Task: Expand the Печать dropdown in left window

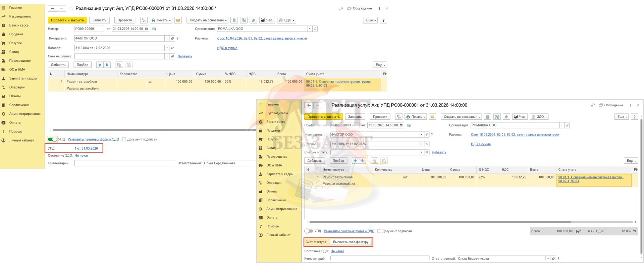Action: [161, 20]
